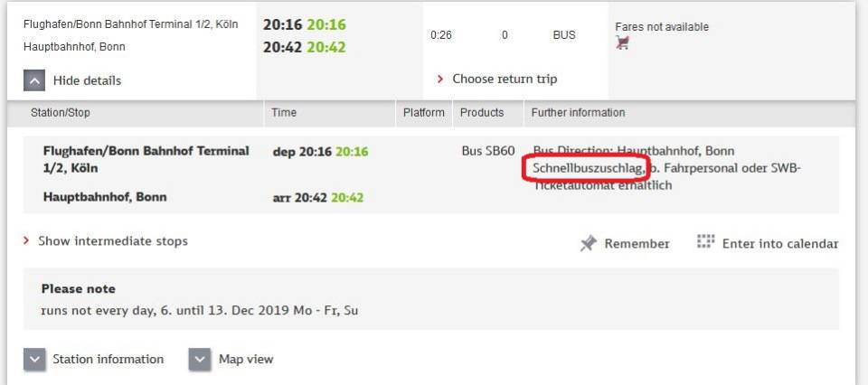Expand Show intermediate stops
868x385 pixels.
pyautogui.click(x=112, y=241)
